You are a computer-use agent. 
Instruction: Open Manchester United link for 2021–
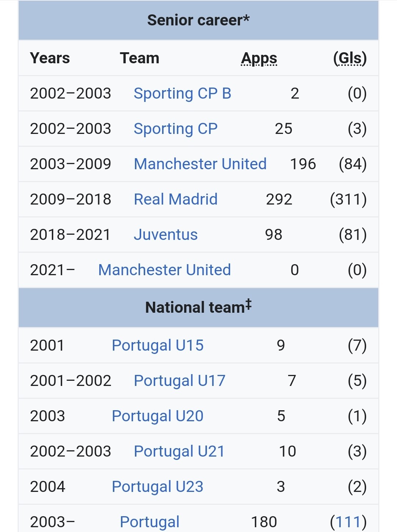(164, 270)
